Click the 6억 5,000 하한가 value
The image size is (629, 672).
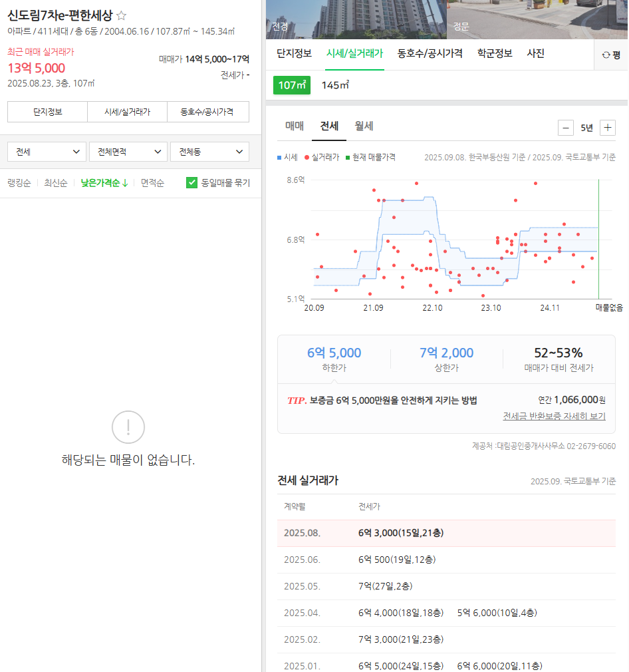(x=334, y=353)
